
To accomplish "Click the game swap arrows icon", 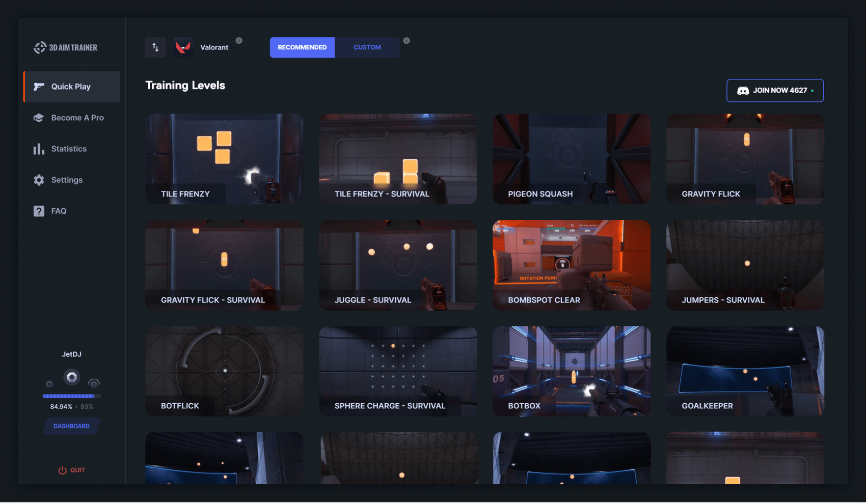I will 155,47.
